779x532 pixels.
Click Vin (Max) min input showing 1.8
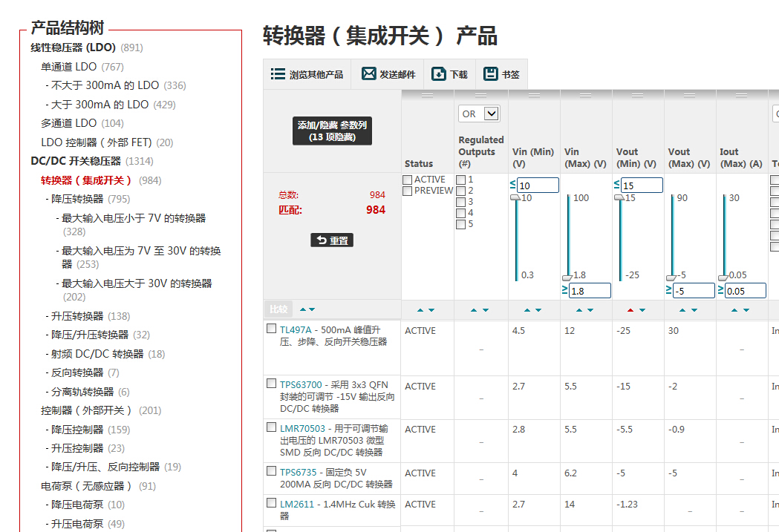pos(590,291)
